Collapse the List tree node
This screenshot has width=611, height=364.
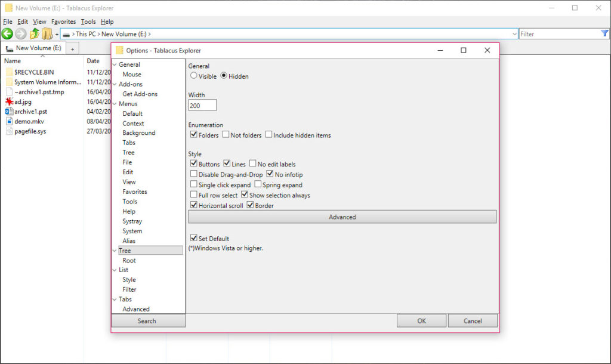point(115,270)
